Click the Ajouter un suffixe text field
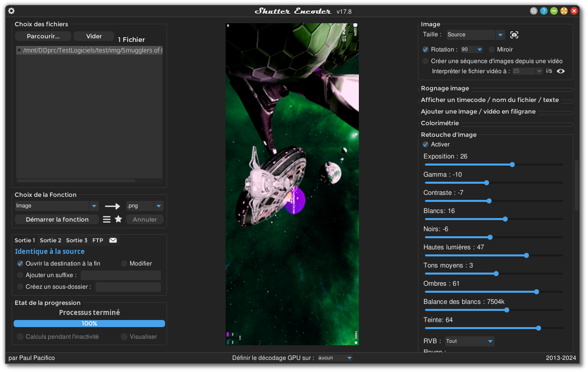The width and height of the screenshot is (588, 372). (121, 276)
